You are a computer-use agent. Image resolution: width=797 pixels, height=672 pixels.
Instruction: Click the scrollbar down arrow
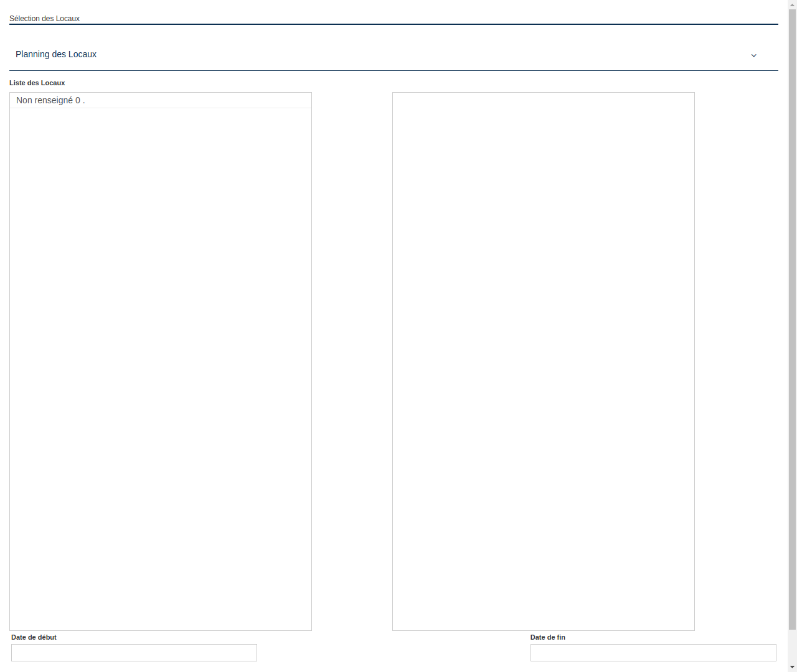tap(792, 668)
